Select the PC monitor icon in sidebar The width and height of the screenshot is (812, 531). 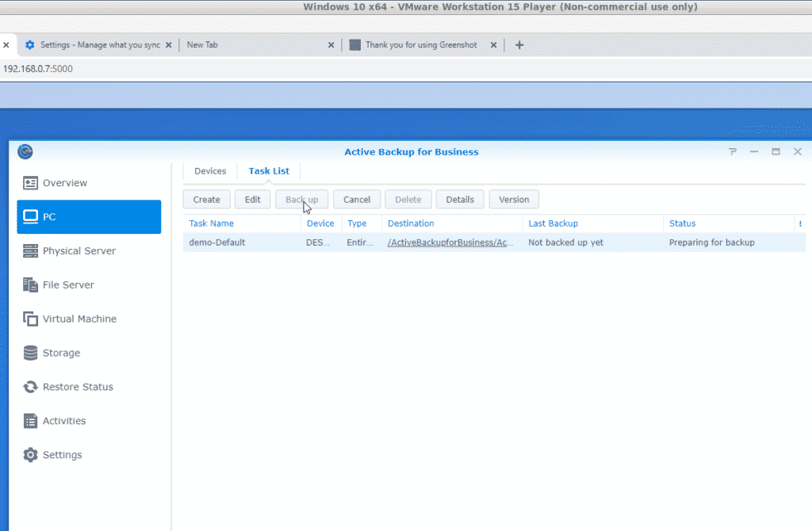point(31,217)
